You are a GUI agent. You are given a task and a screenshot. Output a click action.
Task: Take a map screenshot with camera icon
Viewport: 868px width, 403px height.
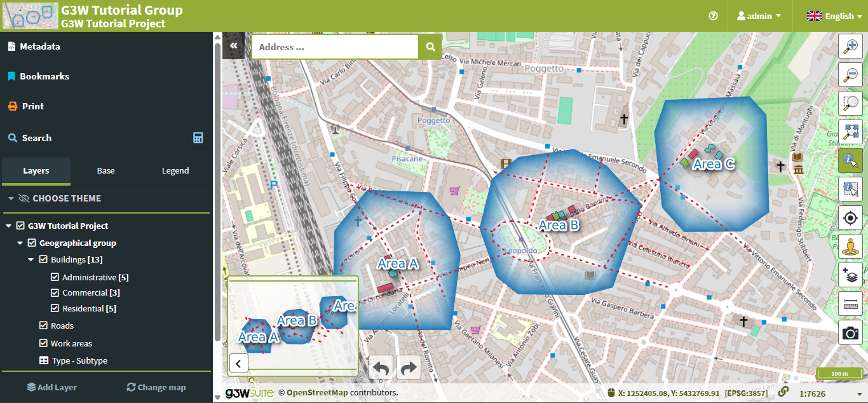tap(850, 332)
